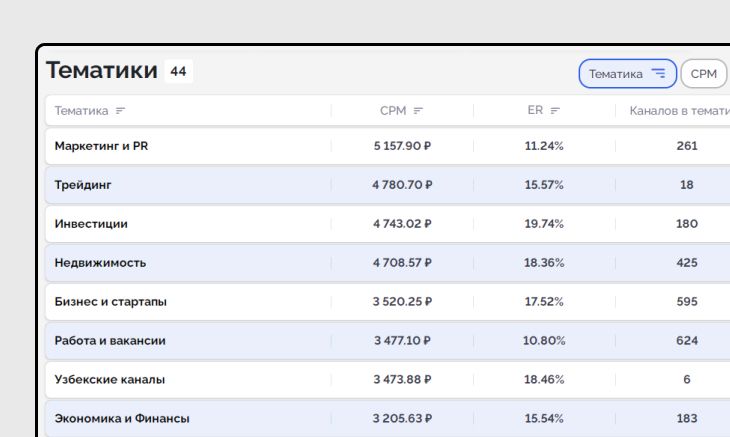Click the 44 topics count badge
This screenshot has height=437, width=730.
(x=178, y=72)
